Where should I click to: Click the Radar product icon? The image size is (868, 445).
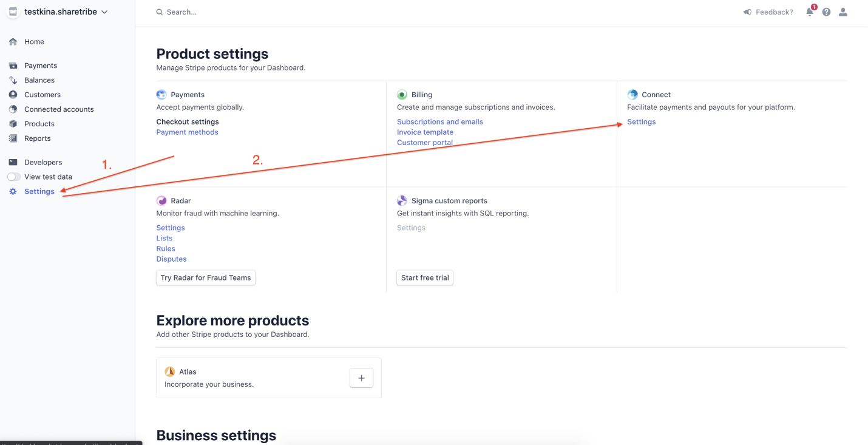161,200
